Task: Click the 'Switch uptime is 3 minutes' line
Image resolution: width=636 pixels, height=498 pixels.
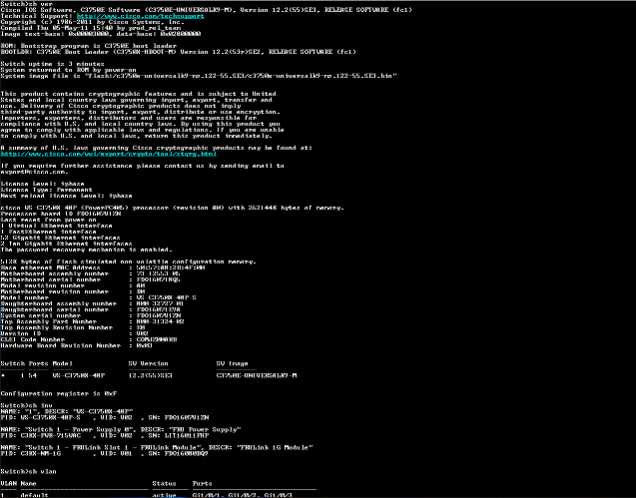Action: [x=52, y=64]
